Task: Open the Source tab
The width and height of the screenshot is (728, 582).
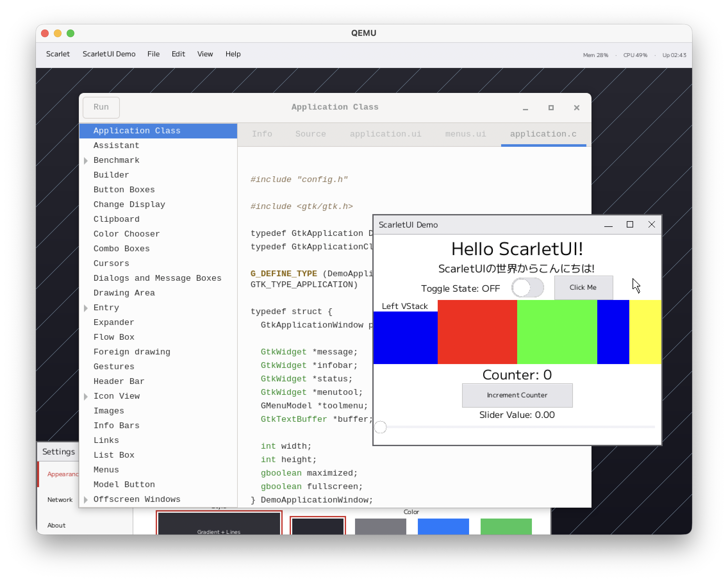Action: [x=310, y=134]
